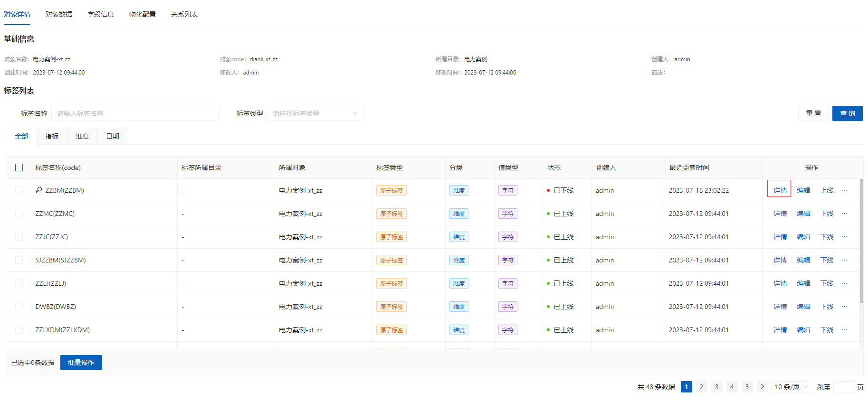Switch to the 字段信息 tab
This screenshot has height=401, width=868.
pyautogui.click(x=101, y=14)
